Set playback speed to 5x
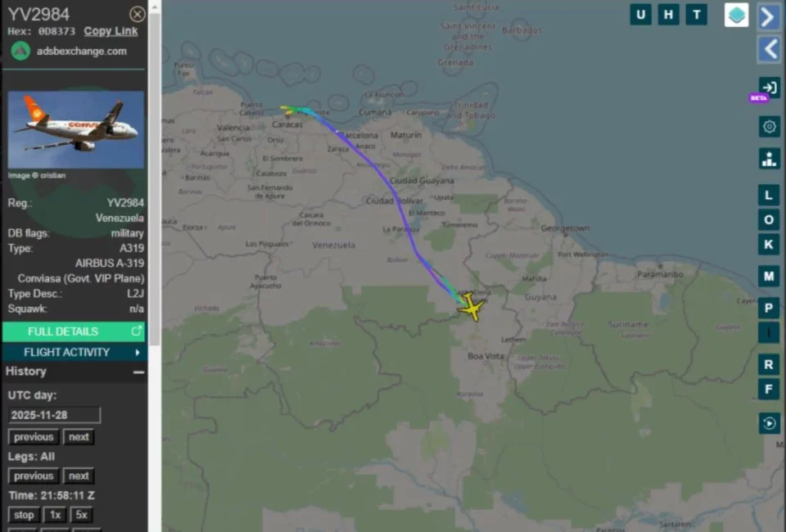 click(81, 515)
